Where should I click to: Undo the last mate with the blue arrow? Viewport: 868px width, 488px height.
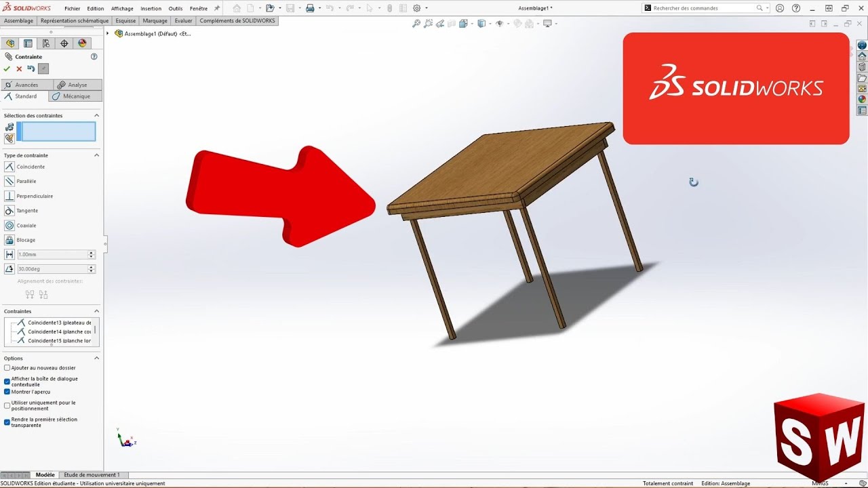[x=31, y=68]
